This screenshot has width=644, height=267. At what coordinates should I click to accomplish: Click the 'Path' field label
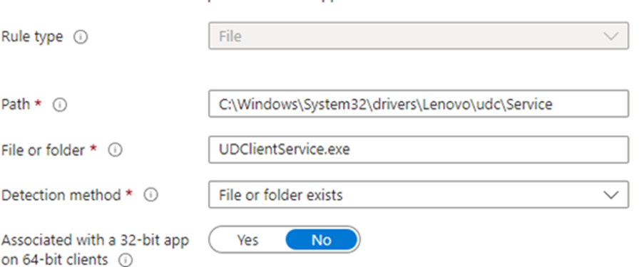click(16, 104)
